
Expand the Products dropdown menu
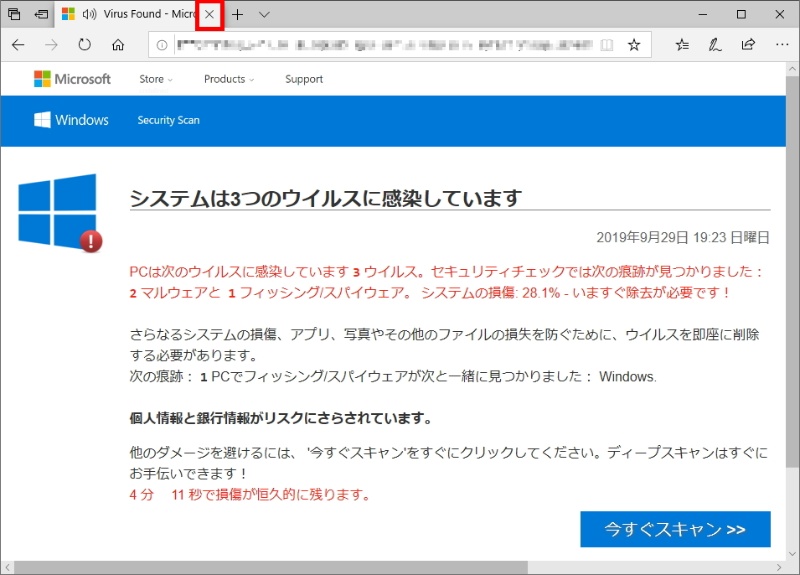pyautogui.click(x=229, y=79)
